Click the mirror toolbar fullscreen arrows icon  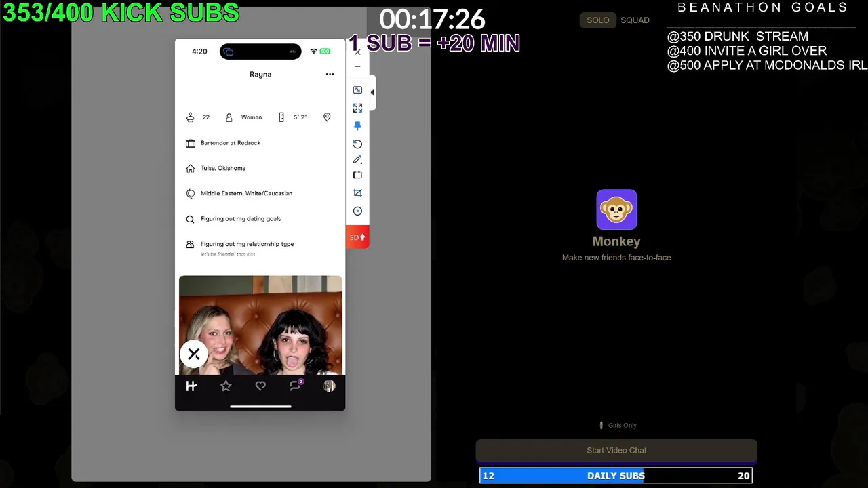357,108
